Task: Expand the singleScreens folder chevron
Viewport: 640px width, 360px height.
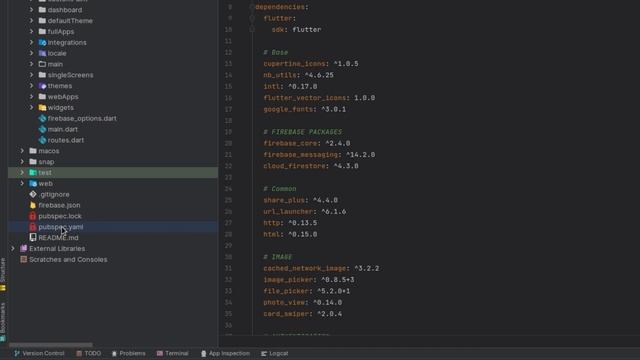Action: 31,75
